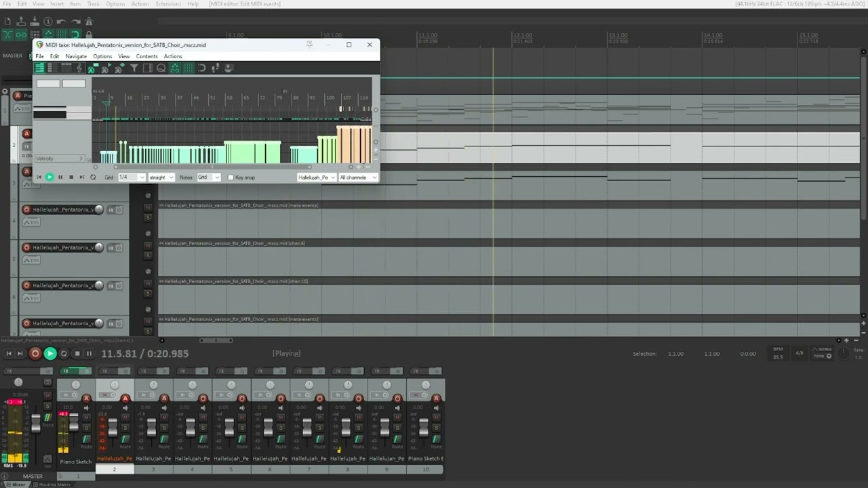Screen dimensions: 868x488
Task: Click trim envelope button on track 6
Action: tap(32, 298)
